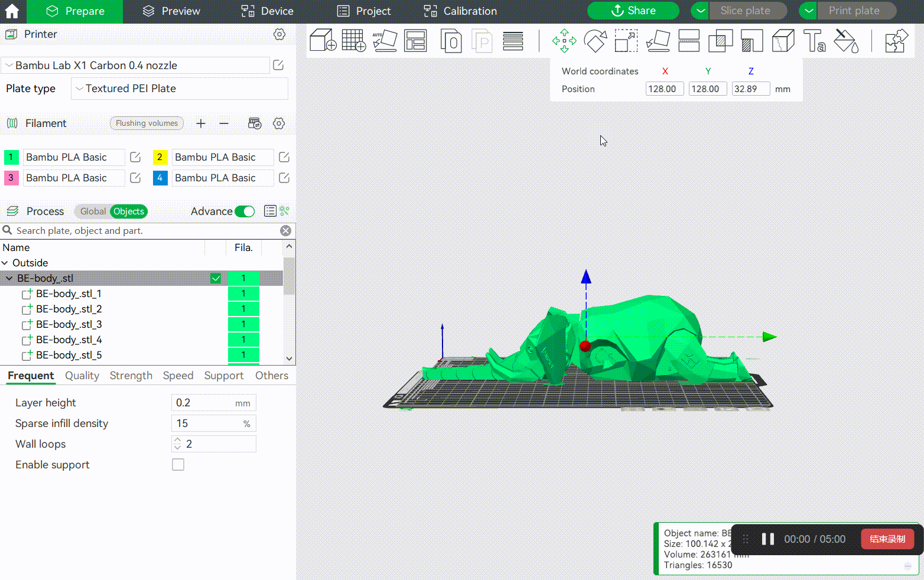
Task: Switch to the Device tab
Action: (267, 11)
